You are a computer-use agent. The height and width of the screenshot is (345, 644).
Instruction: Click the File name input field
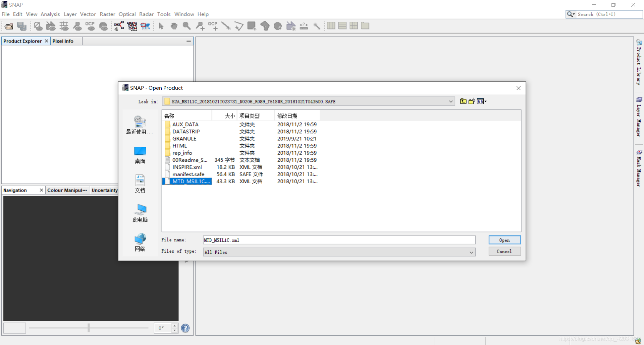(x=339, y=240)
